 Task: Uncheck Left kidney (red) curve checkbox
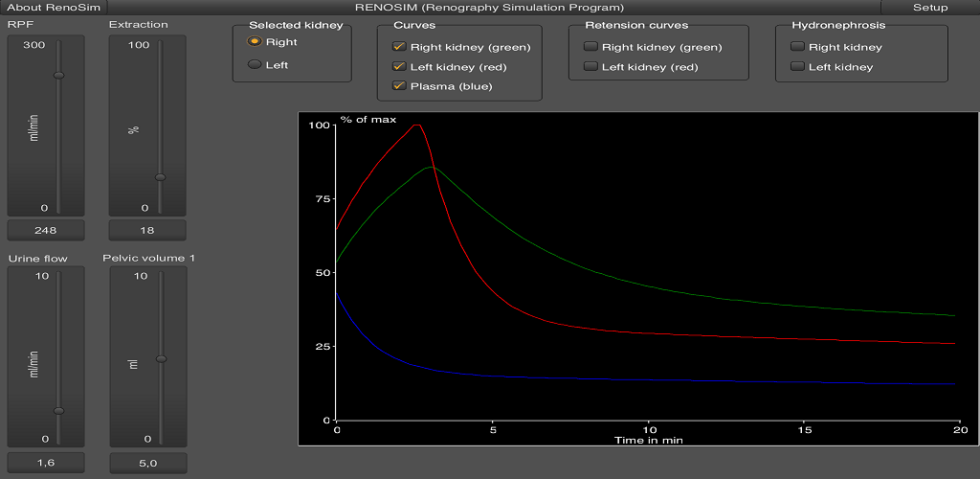[399, 67]
